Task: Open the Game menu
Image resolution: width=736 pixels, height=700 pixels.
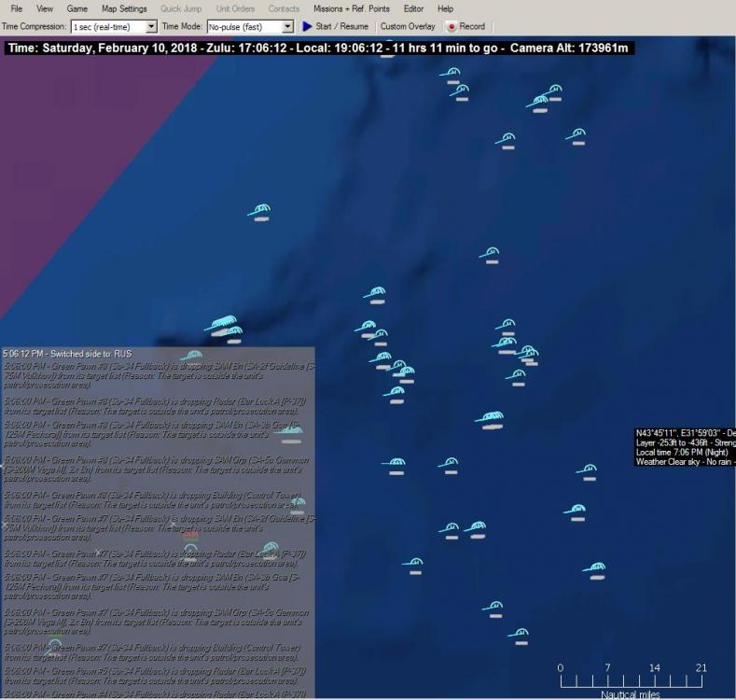Action: [x=76, y=8]
